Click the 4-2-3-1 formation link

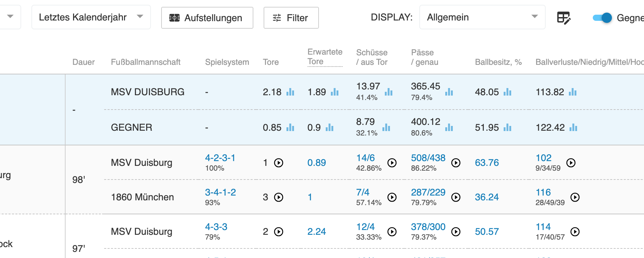[220, 158]
